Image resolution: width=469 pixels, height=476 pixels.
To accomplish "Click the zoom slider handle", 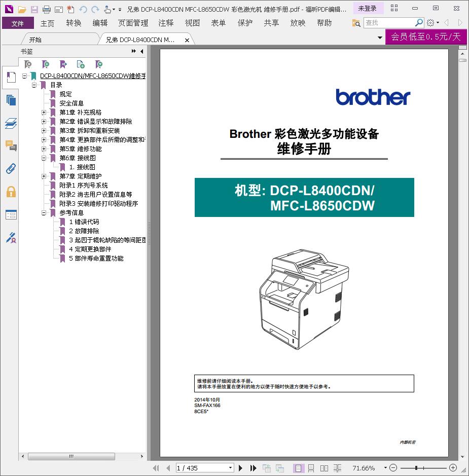I will [x=416, y=468].
